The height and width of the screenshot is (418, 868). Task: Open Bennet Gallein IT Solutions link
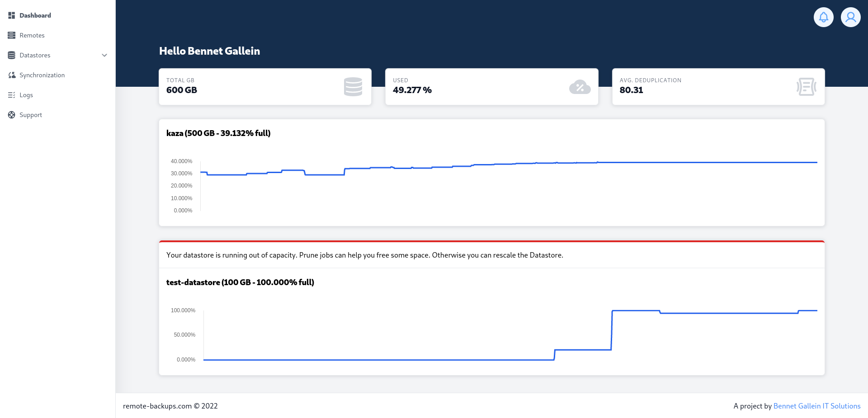816,406
